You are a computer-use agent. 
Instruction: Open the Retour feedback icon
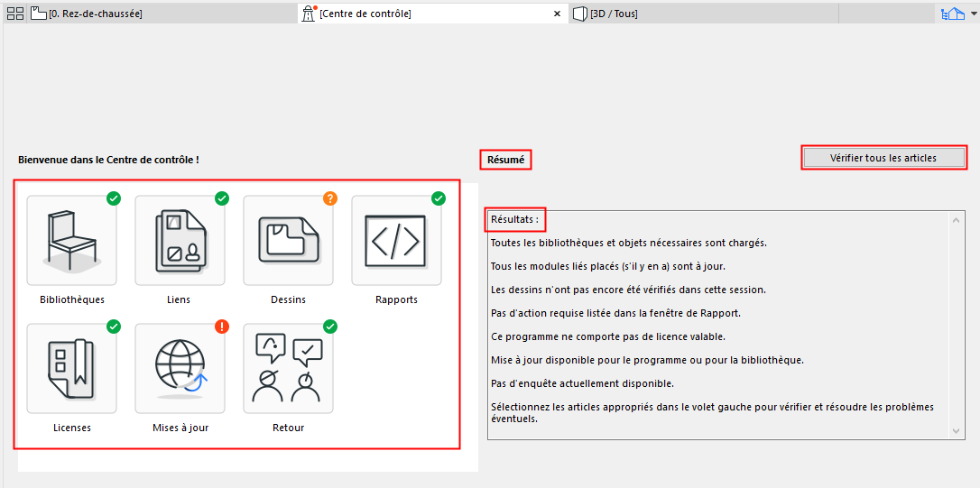pos(288,369)
